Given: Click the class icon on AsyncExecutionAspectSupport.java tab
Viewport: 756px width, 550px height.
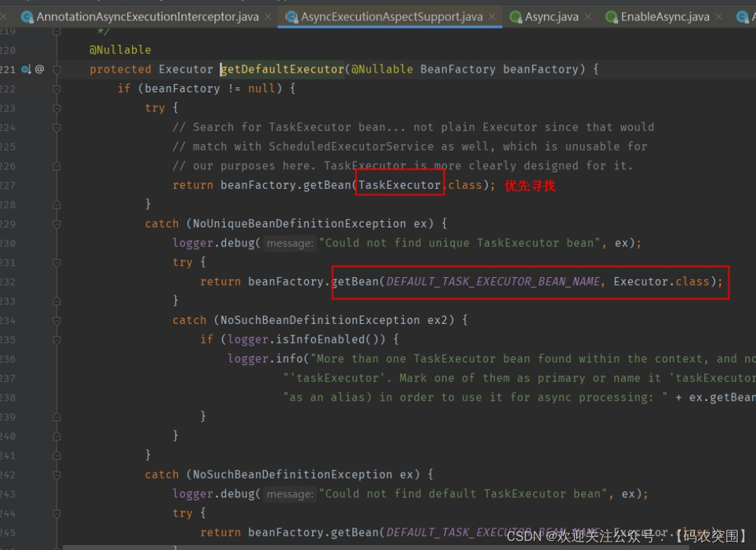Looking at the screenshot, I should [292, 17].
